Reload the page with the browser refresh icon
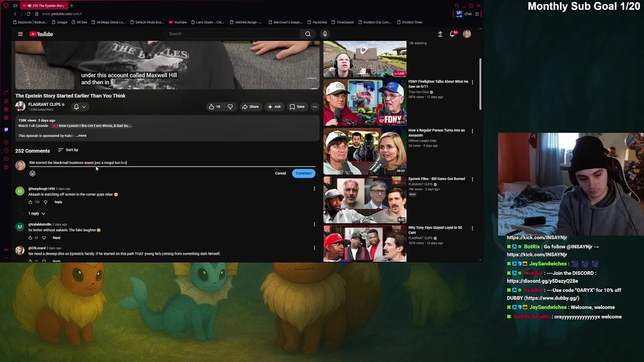 (x=28, y=14)
